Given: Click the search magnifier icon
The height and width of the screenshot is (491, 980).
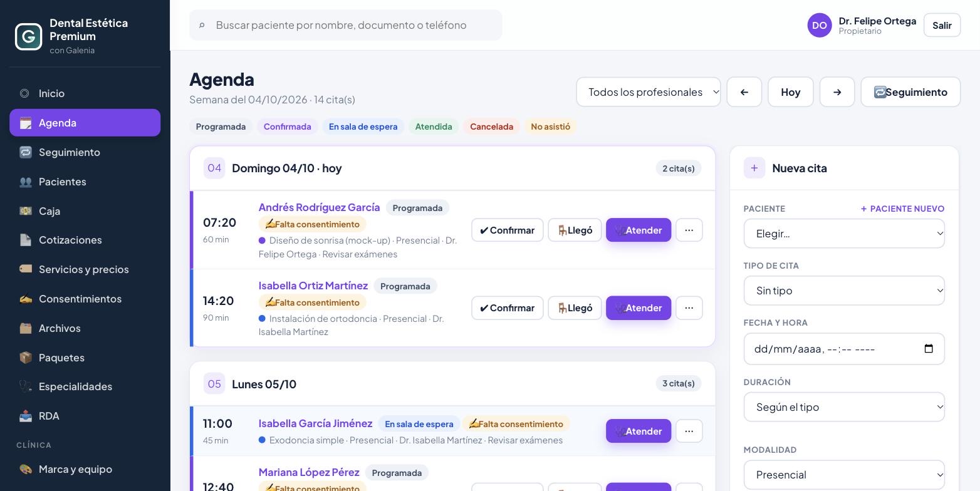Looking at the screenshot, I should pos(202,25).
